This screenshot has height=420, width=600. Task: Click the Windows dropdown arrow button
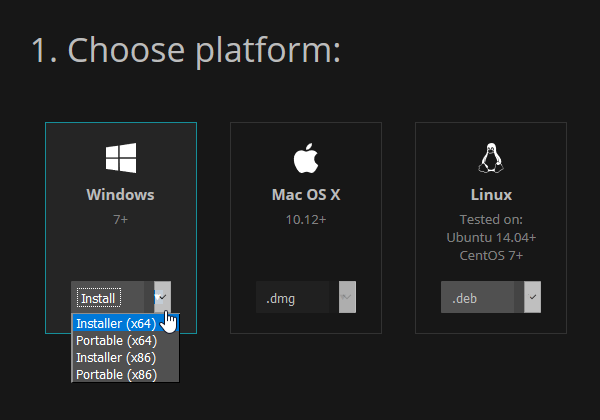click(x=163, y=297)
